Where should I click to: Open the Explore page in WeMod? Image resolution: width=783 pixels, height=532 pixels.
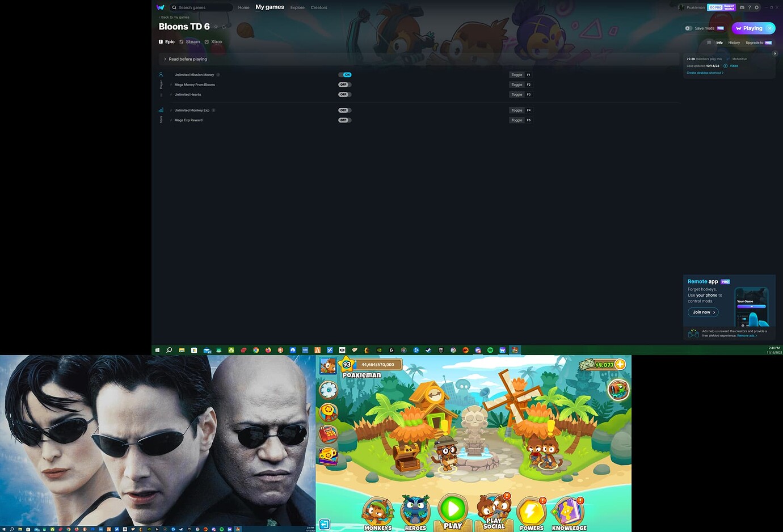click(x=297, y=7)
